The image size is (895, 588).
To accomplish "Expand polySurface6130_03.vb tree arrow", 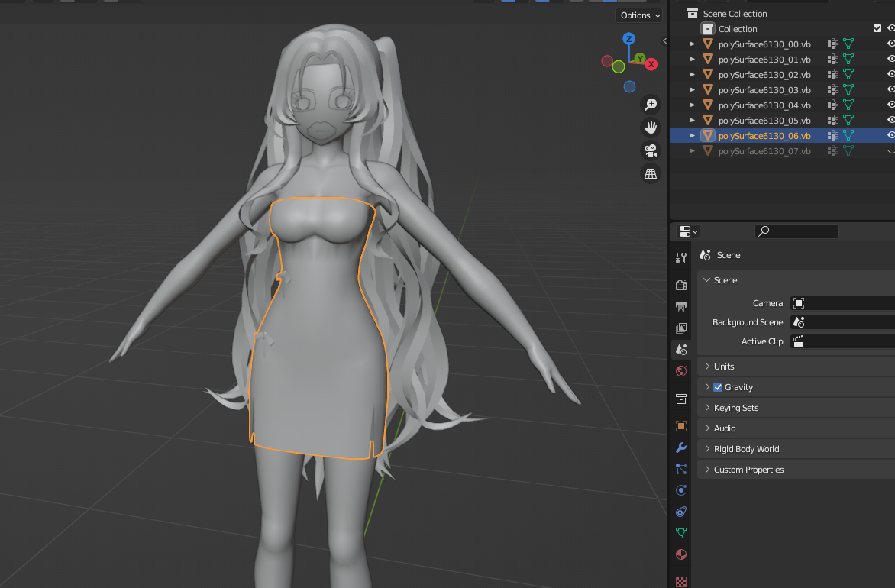I will click(x=693, y=90).
